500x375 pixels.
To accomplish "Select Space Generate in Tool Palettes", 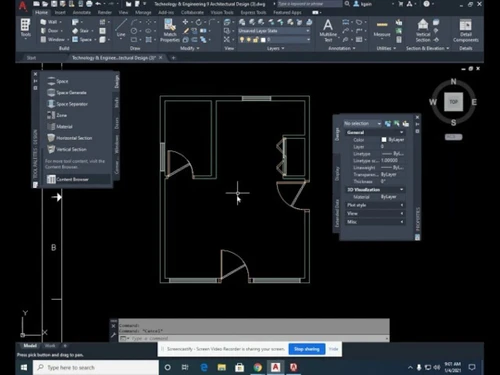I will 67,92.
